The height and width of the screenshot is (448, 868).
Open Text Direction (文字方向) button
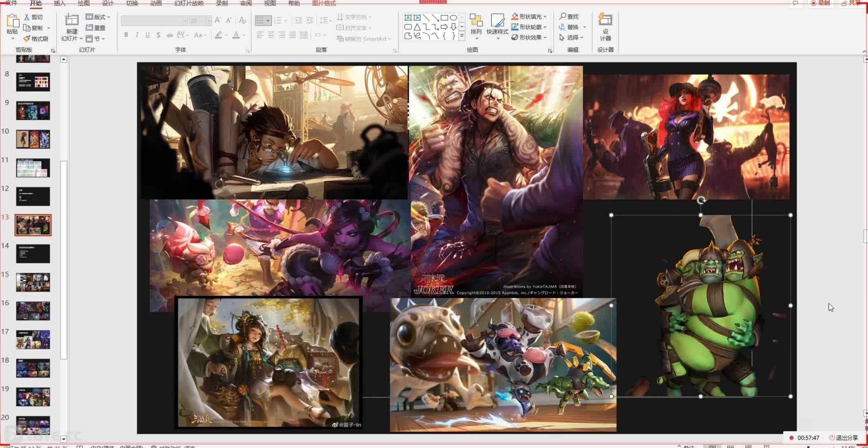(354, 17)
